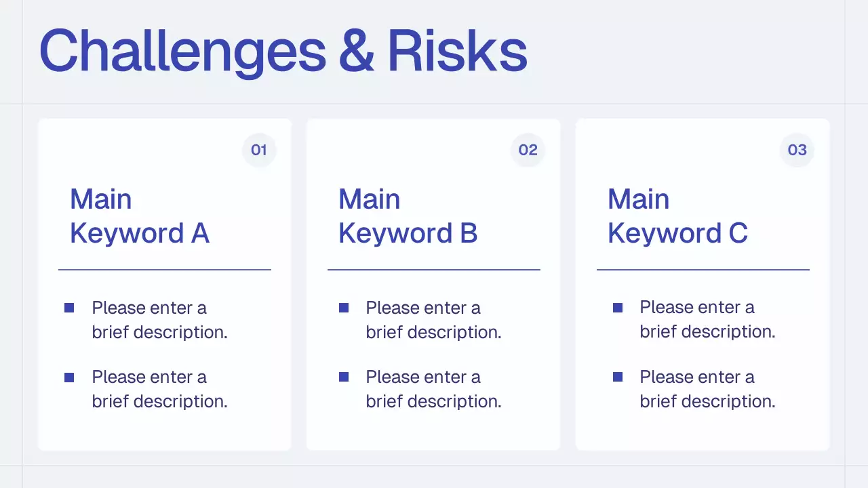Select second square bullet in Keyword B card
Viewport: 868px width, 488px height.
tap(344, 377)
